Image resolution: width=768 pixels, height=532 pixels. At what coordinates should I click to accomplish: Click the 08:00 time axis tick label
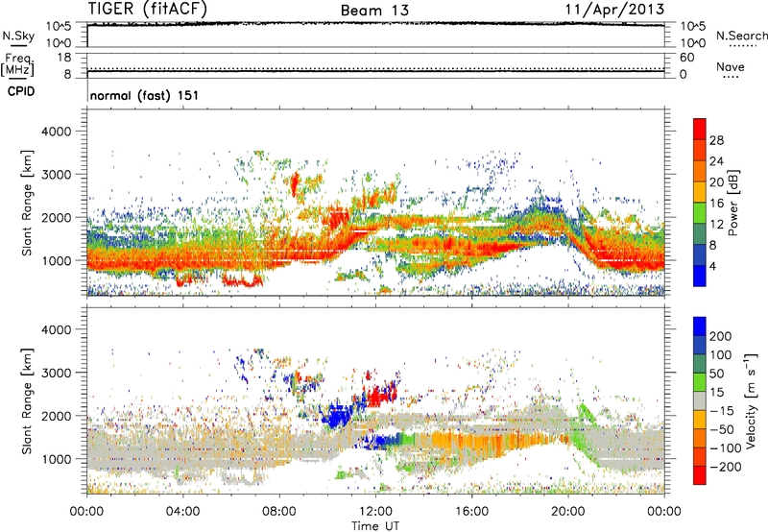coord(279,512)
